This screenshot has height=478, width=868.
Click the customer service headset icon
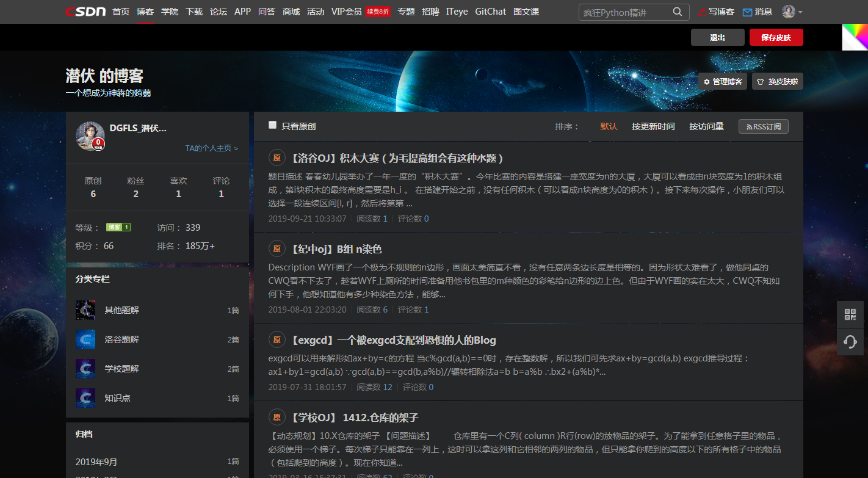click(850, 341)
